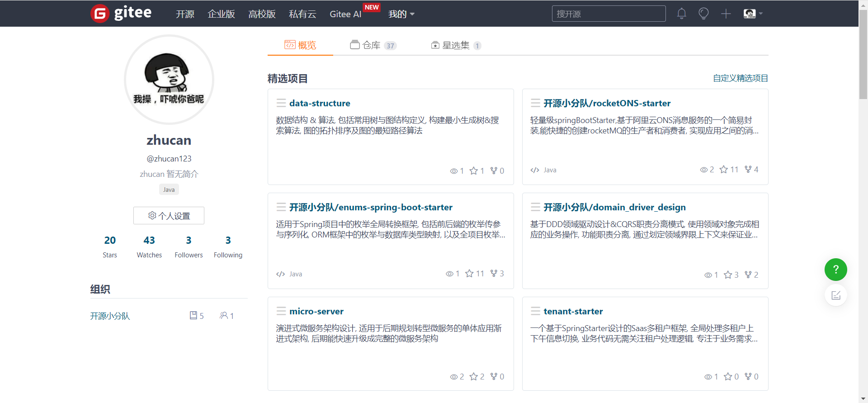The height and width of the screenshot is (403, 868).
Task: View the 20 Stars count
Action: tap(110, 247)
